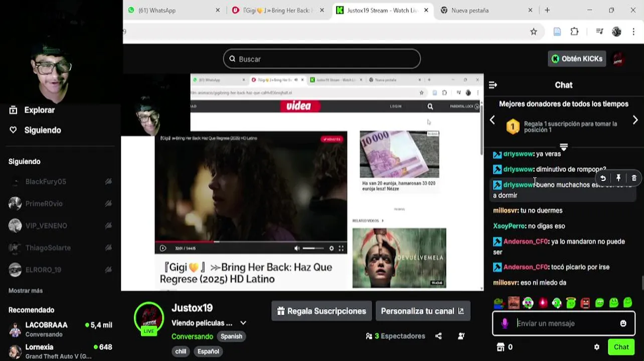This screenshot has height=361, width=644.
Task: Open the emoji picker in the chat input
Action: pyautogui.click(x=623, y=323)
